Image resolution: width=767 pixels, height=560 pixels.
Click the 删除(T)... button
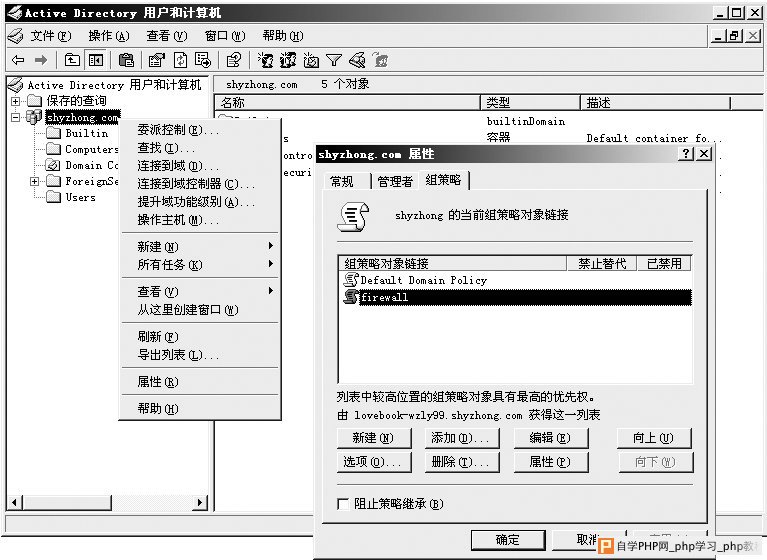(462, 462)
